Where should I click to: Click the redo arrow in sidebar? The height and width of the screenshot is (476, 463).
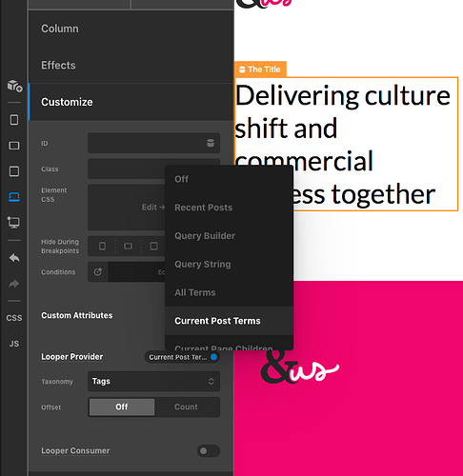click(x=14, y=284)
